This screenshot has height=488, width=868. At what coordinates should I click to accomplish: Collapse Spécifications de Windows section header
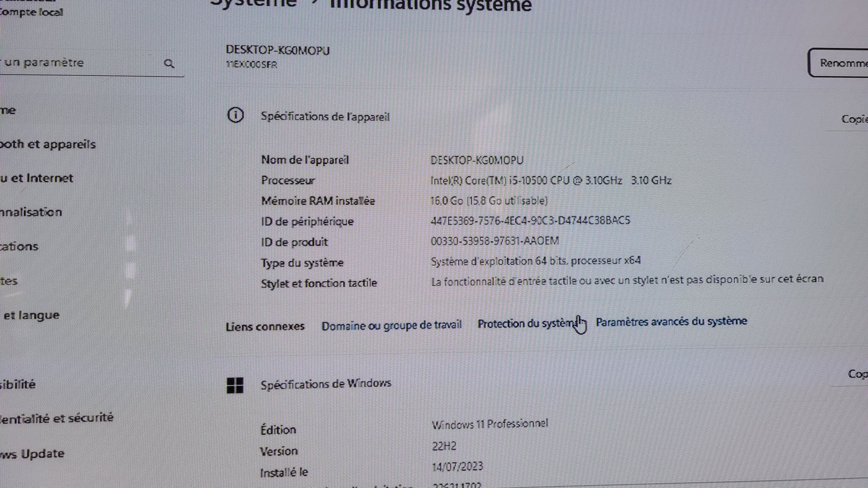326,385
